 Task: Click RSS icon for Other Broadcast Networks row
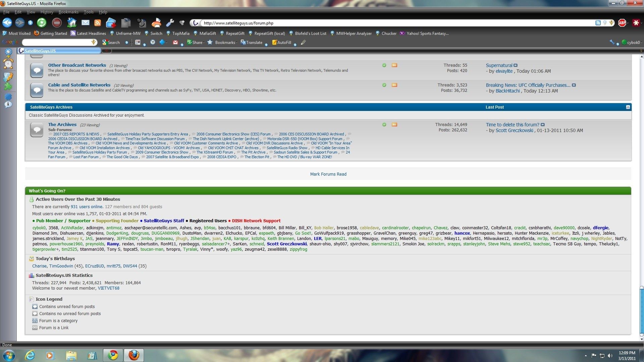coord(394,65)
